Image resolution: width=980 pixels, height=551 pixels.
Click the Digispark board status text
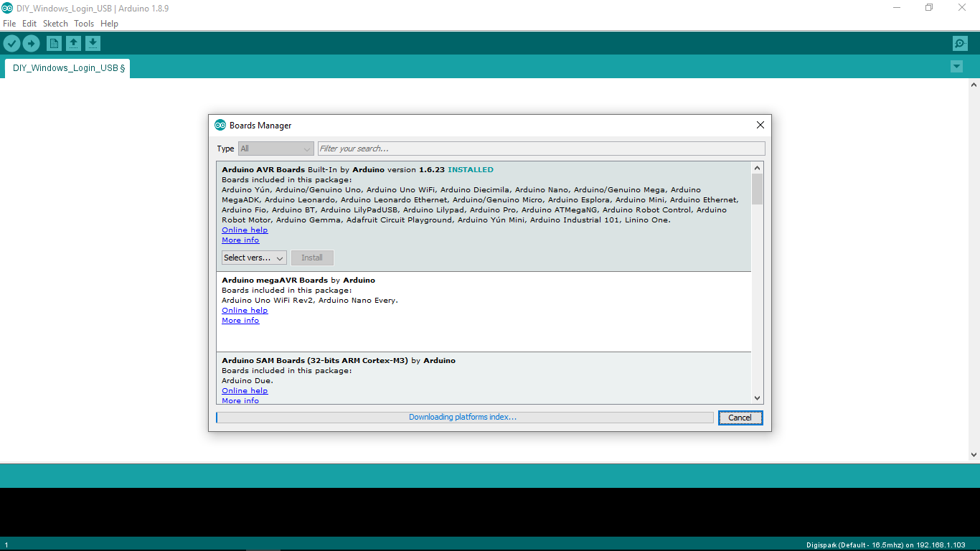tap(886, 545)
